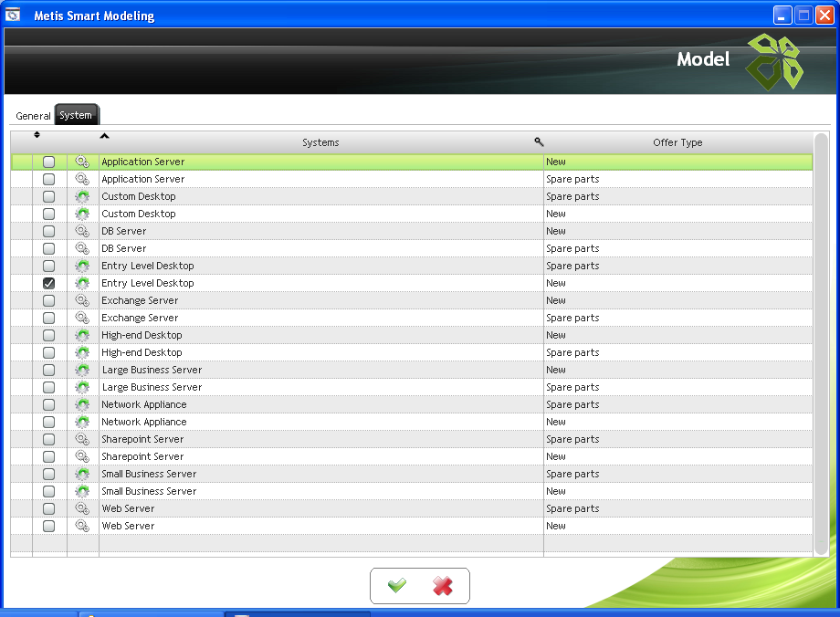Click the gear icon for Large Business Server New

(82, 370)
